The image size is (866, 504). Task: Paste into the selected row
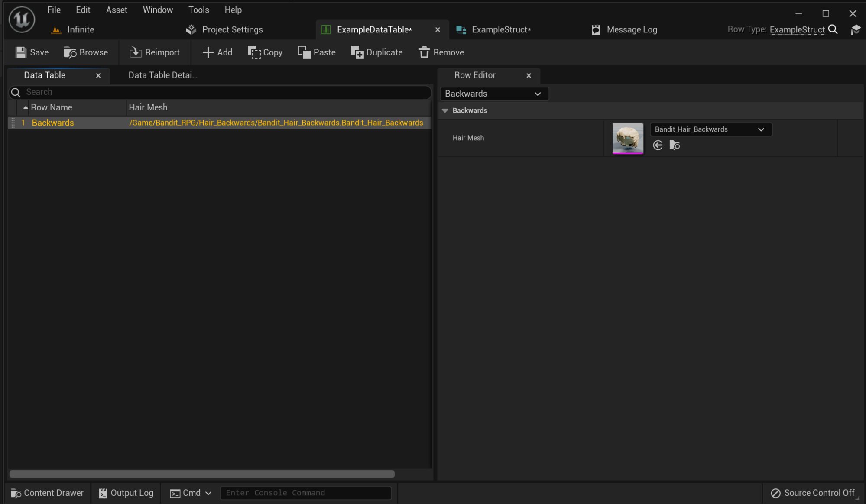tap(317, 52)
